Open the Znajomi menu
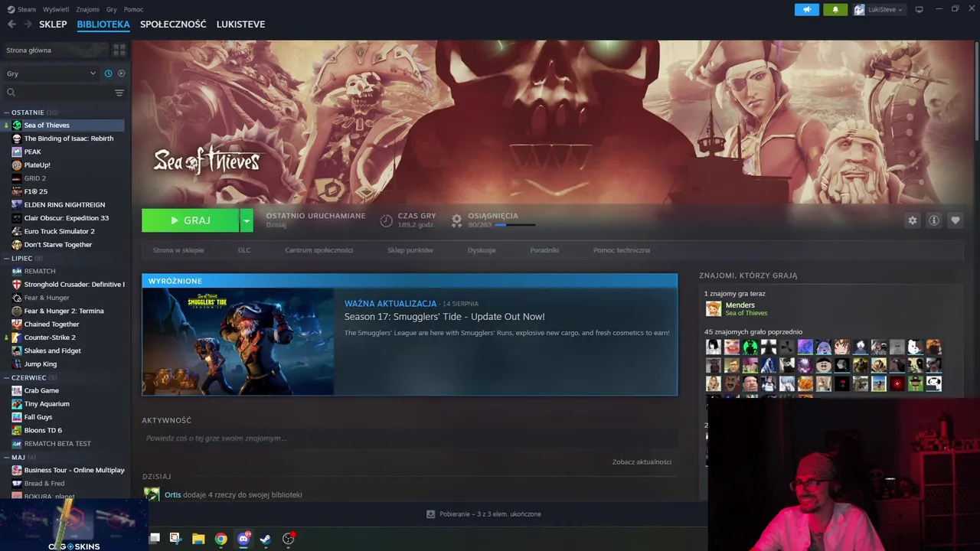Screen dimensions: 980x551 [87, 9]
